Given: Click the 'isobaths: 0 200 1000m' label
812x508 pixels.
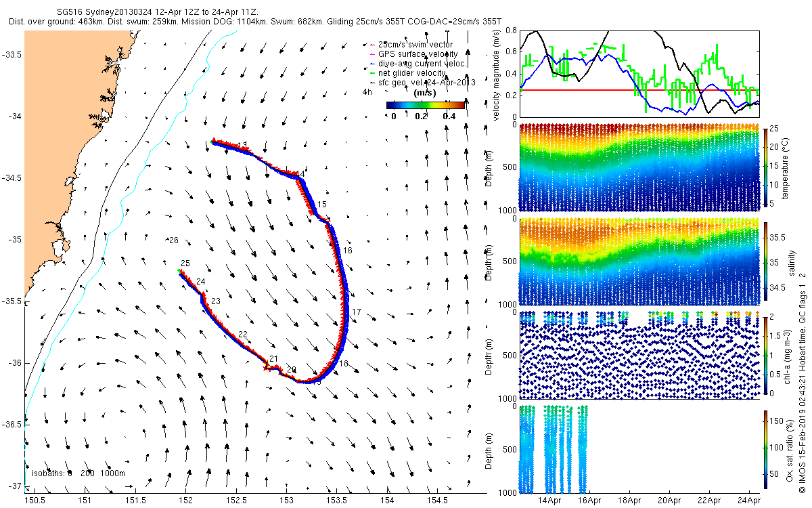Looking at the screenshot, I should [x=79, y=473].
